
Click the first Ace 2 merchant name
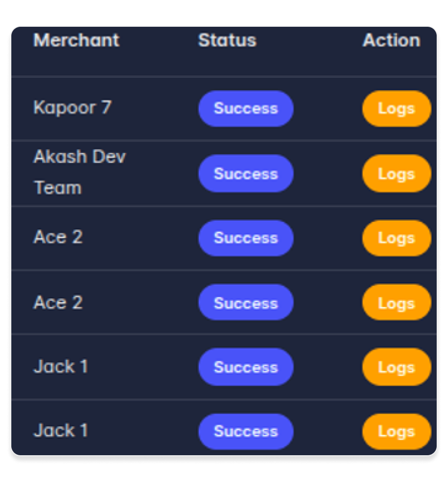[58, 237]
